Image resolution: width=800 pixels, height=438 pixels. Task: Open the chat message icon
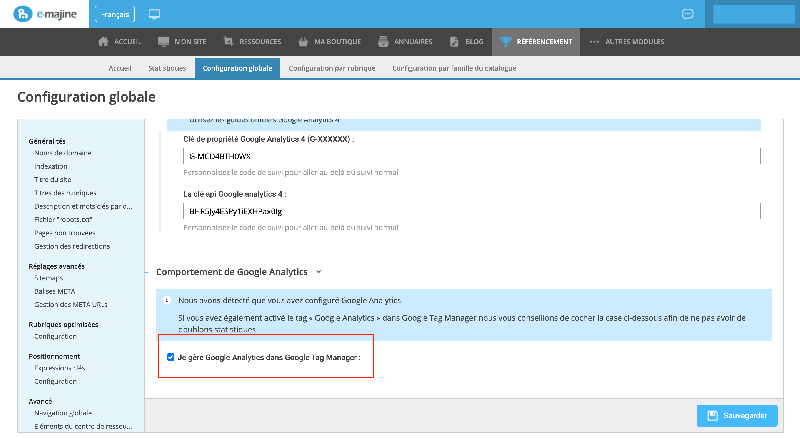(688, 14)
